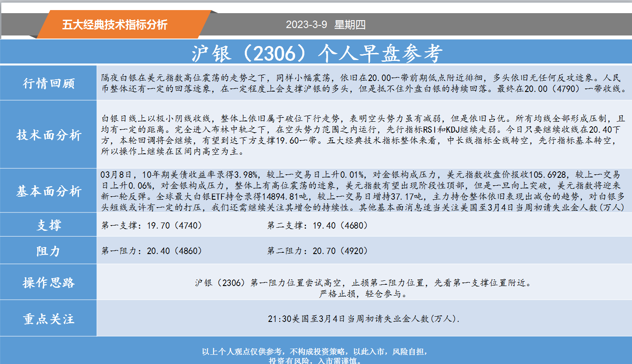The height and width of the screenshot is (364, 632).
Task: Select the 基本面分析 section header
Action: coord(48,190)
